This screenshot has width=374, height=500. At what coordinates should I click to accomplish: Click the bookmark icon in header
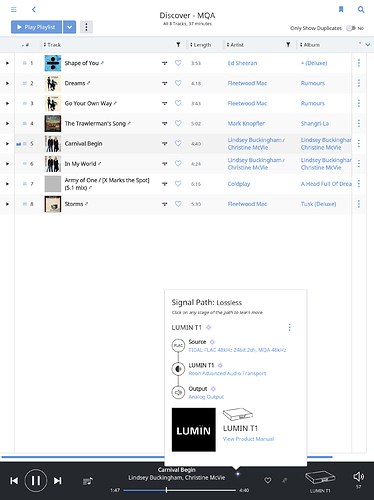341,9
